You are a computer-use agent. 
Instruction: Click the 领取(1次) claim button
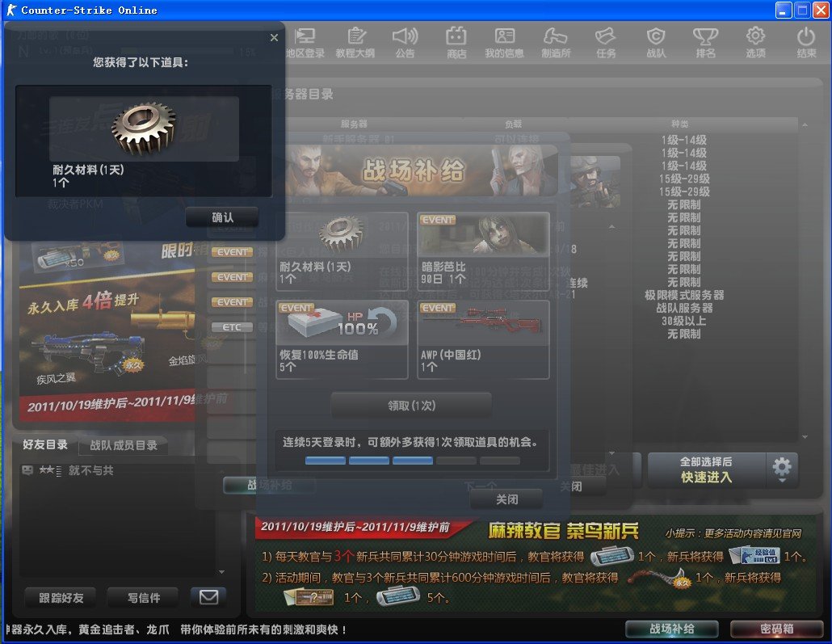(411, 406)
